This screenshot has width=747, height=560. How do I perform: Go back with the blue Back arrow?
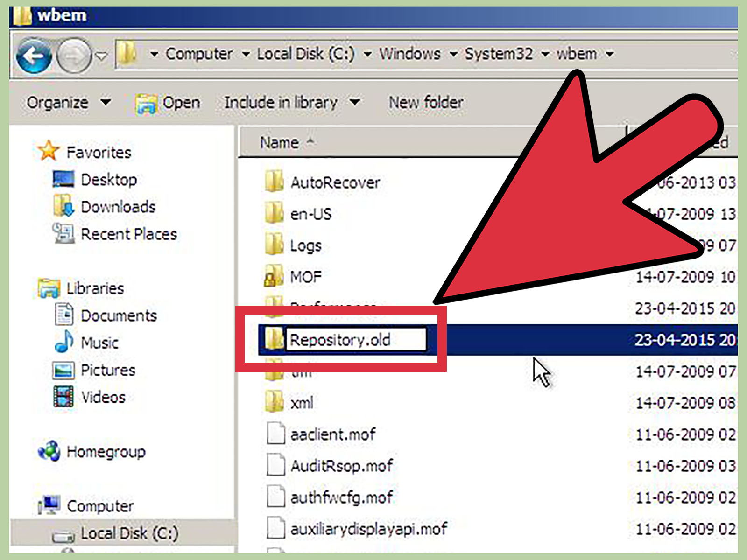click(34, 56)
